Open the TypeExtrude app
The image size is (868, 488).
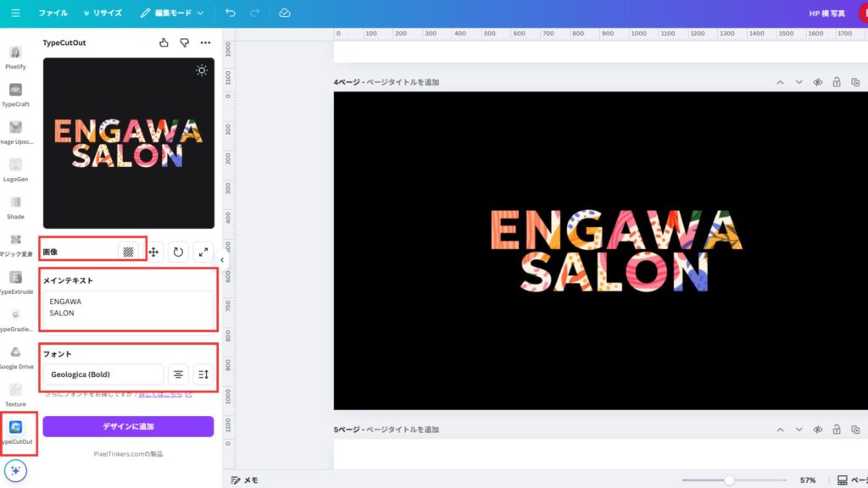(15, 283)
